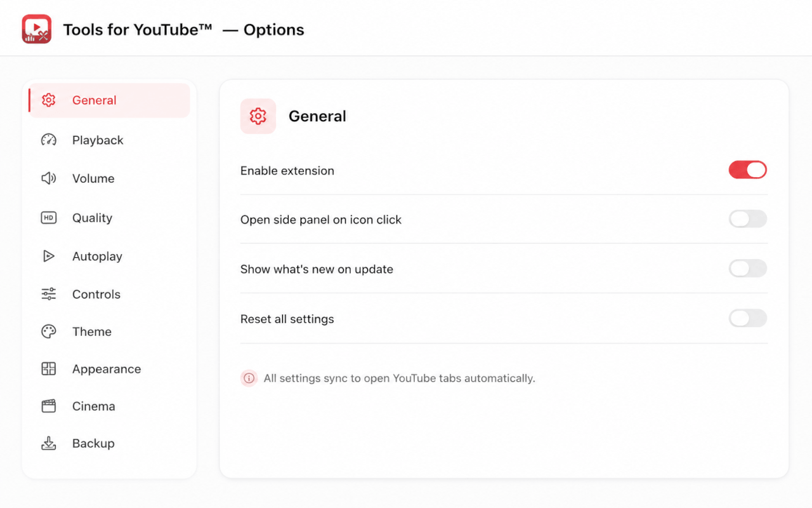Viewport: 812px width, 508px height.
Task: Click the General gear icon in sidebar
Action: click(49, 100)
